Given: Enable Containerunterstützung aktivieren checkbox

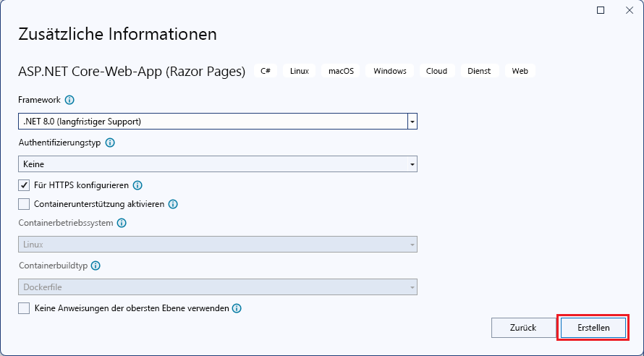Looking at the screenshot, I should point(24,204).
